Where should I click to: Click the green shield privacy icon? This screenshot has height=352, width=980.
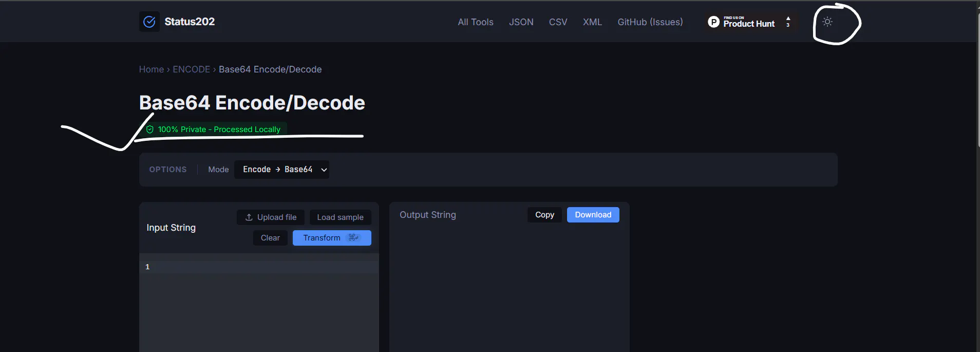coord(150,129)
